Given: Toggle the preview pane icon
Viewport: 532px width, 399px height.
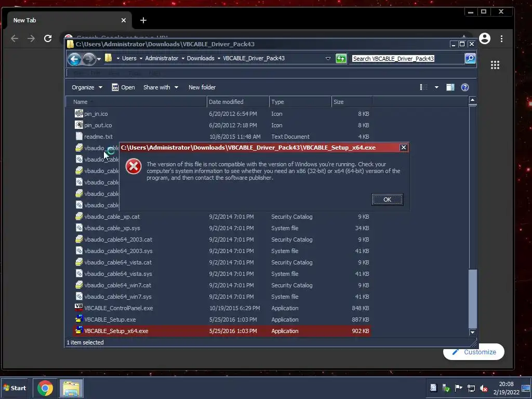Looking at the screenshot, I should point(450,87).
